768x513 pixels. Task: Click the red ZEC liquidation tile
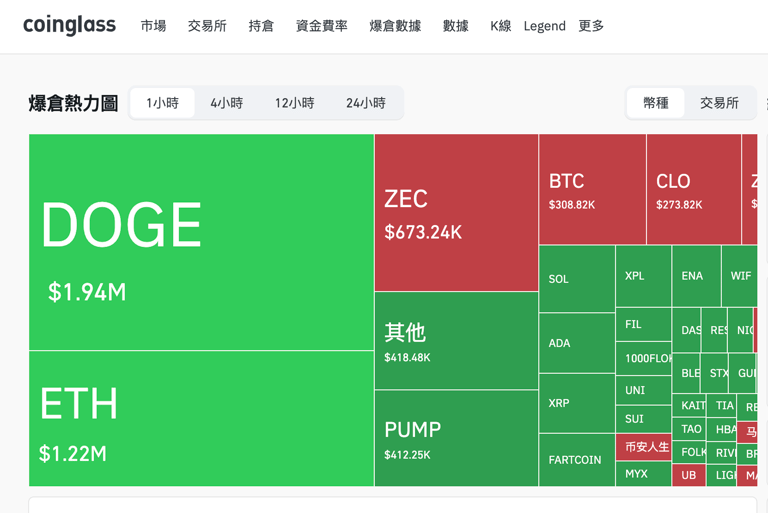pos(456,213)
